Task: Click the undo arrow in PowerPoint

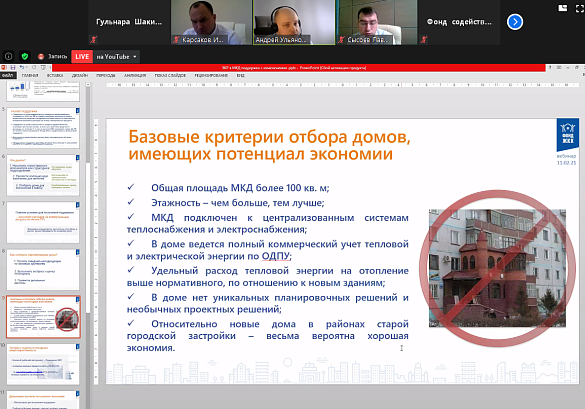Action: tap(22, 68)
